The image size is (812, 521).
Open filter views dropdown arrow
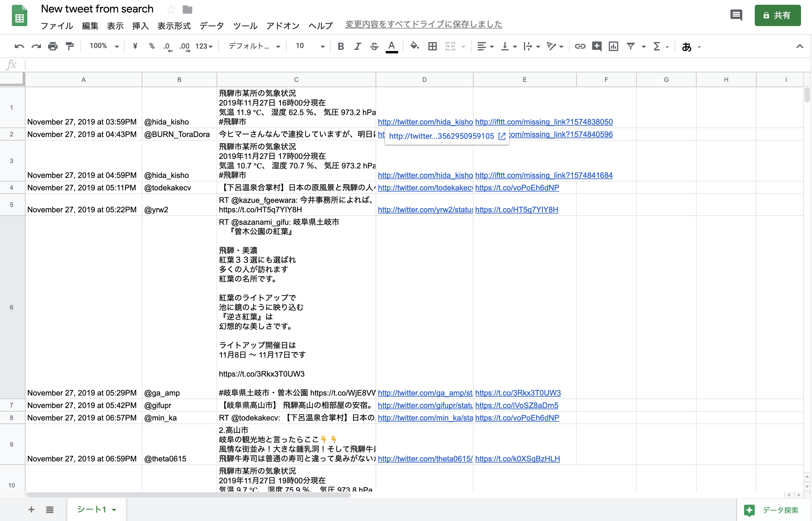(643, 47)
